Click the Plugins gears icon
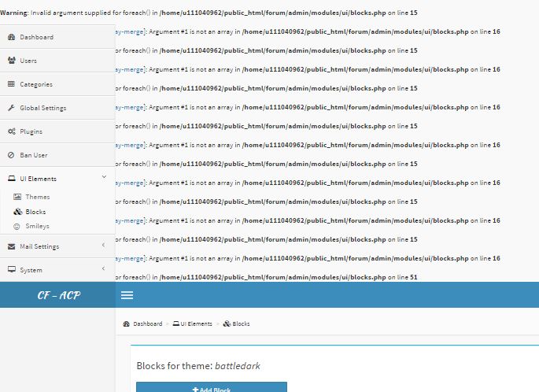Image resolution: width=539 pixels, height=392 pixels. (x=12, y=131)
